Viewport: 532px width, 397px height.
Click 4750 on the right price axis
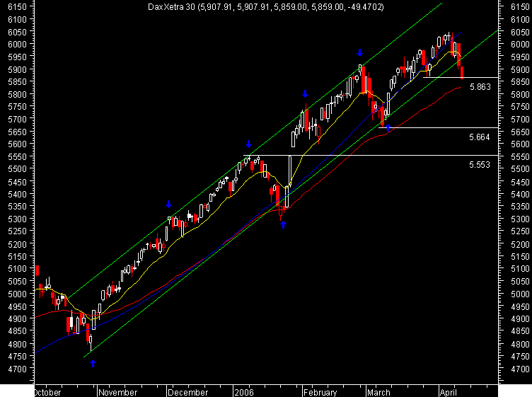coord(520,357)
